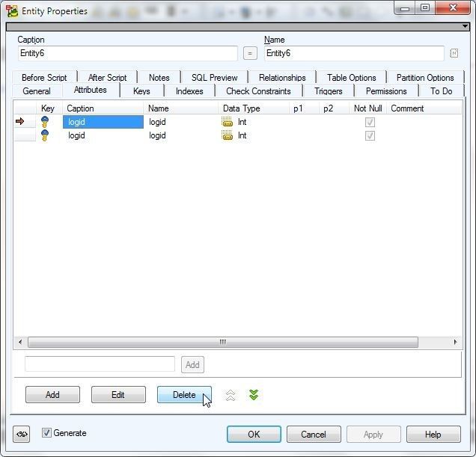
Task: Switch to the General tab
Action: pos(37,91)
